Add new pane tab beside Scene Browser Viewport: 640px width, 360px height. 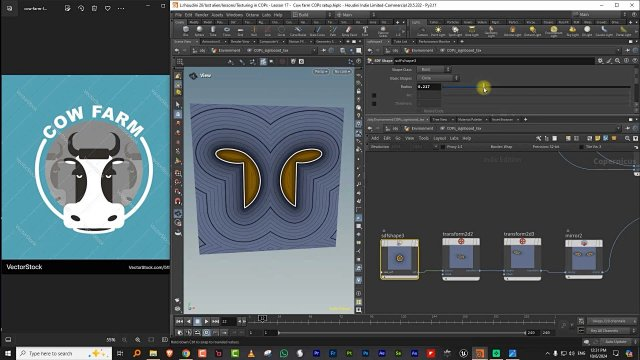pos(525,120)
